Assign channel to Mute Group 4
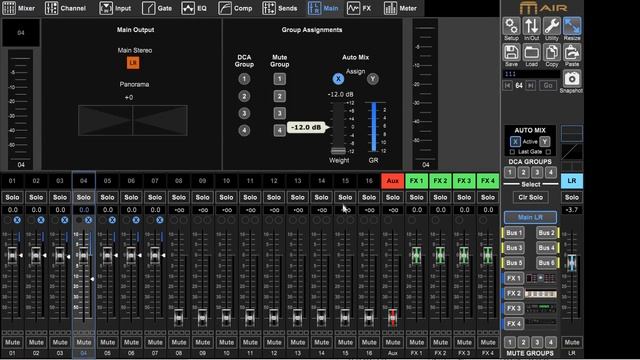The width and height of the screenshot is (640, 360). click(x=279, y=130)
